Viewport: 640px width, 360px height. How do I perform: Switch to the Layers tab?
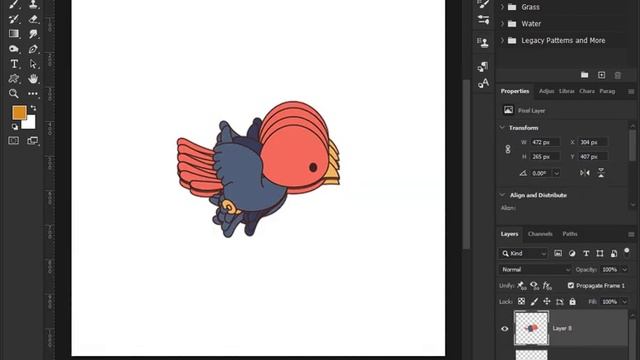[509, 234]
